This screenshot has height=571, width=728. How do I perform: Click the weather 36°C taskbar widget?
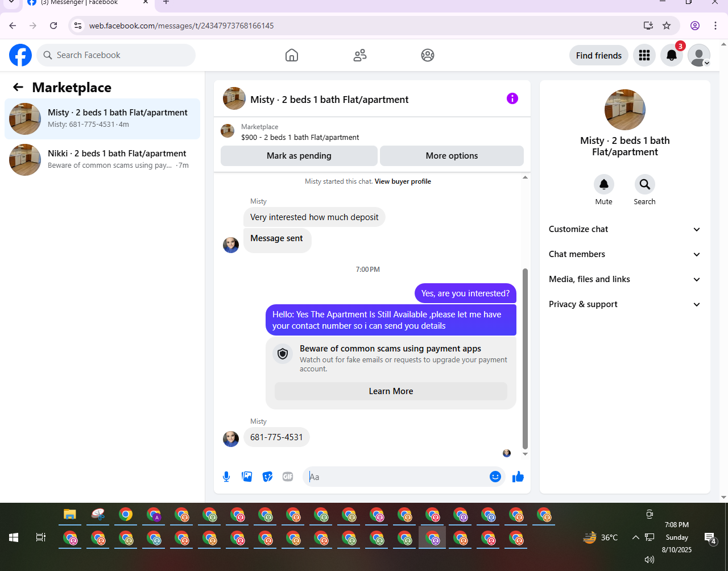(x=601, y=537)
